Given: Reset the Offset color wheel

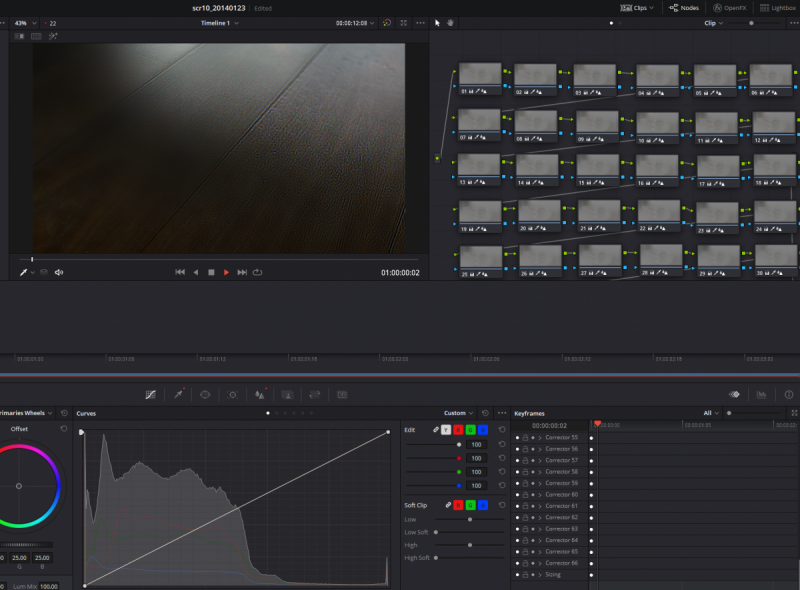Looking at the screenshot, I should coord(63,429).
